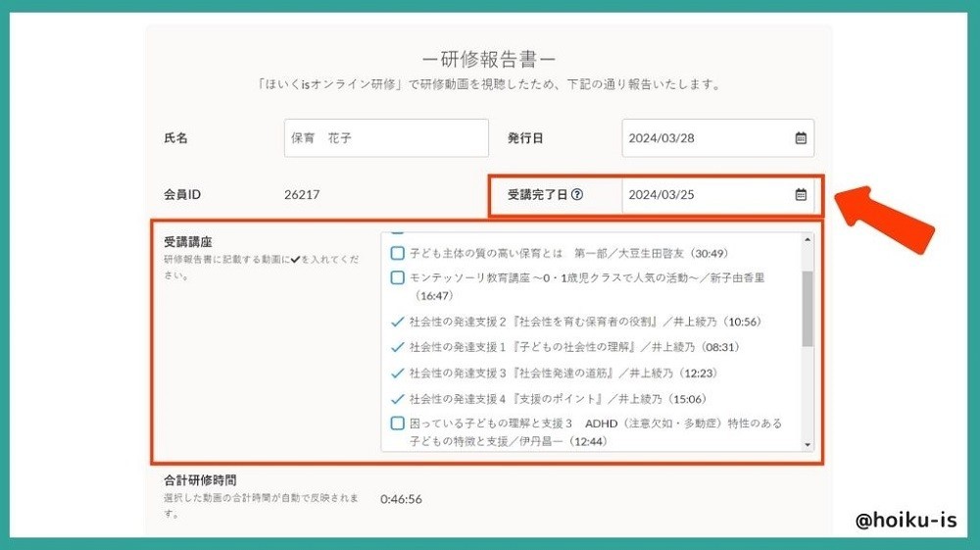Click the 発行日 date field 2024/03/28

pyautogui.click(x=718, y=138)
